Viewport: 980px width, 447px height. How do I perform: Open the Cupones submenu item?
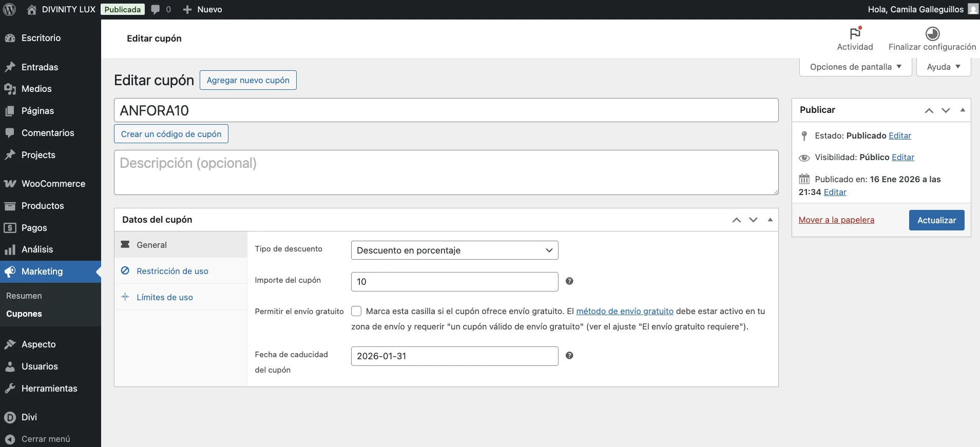click(x=24, y=314)
